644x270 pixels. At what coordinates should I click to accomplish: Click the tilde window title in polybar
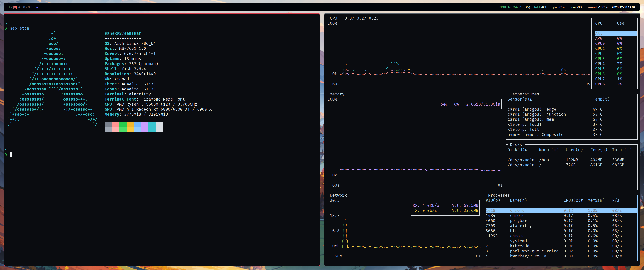click(37, 7)
